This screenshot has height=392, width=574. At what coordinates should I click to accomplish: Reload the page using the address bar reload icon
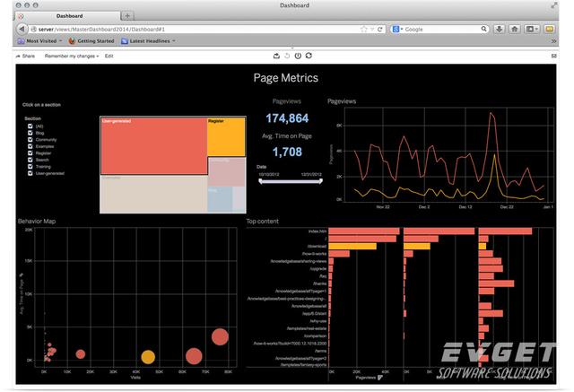click(x=380, y=29)
